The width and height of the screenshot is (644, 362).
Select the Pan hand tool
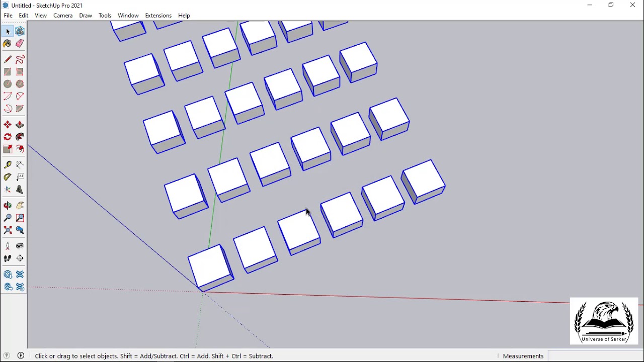click(x=20, y=206)
